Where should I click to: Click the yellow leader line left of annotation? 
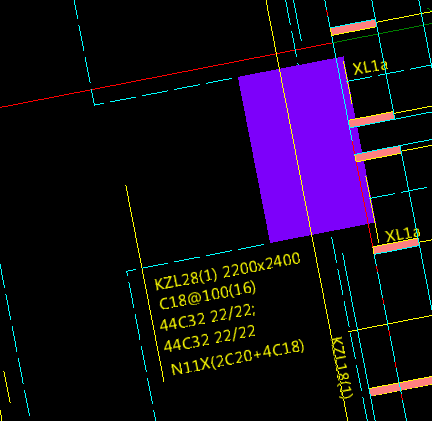click(144, 283)
